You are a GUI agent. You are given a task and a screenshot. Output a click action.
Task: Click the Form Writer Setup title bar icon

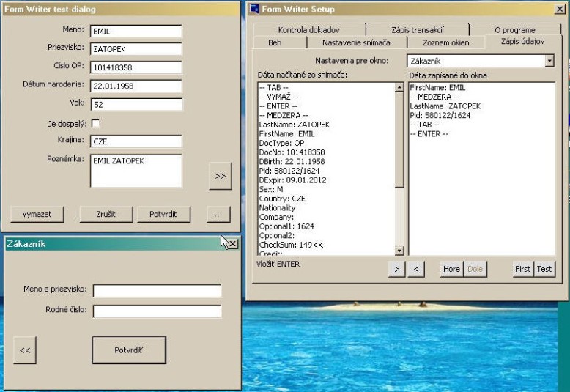pos(254,9)
